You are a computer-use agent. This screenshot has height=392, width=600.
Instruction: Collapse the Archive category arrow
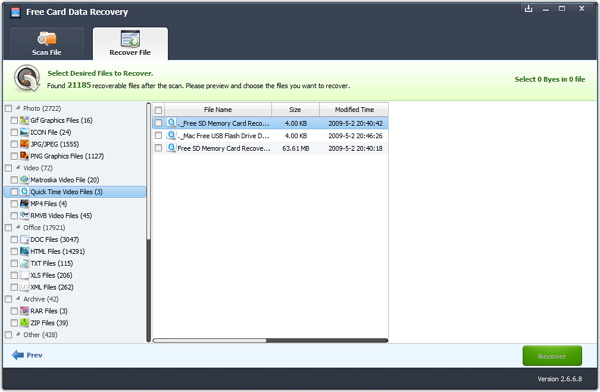pyautogui.click(x=18, y=299)
